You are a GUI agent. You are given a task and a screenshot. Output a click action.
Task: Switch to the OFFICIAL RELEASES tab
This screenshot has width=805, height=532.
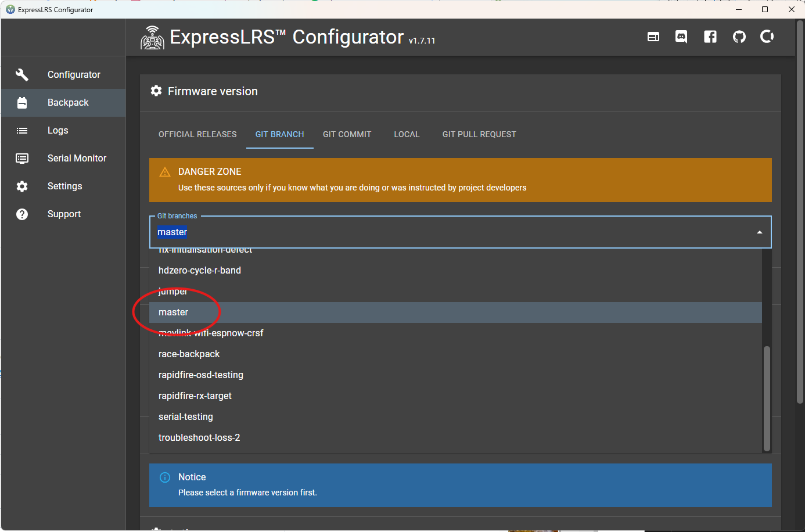pyautogui.click(x=197, y=134)
